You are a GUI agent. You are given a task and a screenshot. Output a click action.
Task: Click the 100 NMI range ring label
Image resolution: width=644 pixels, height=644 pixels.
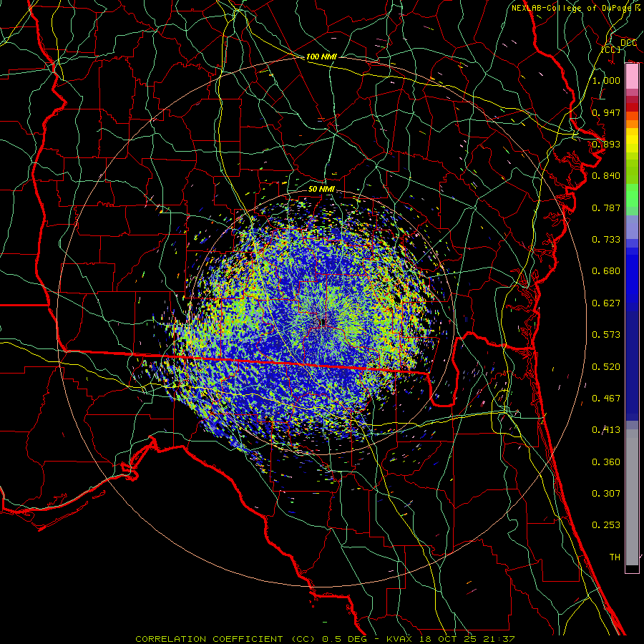(x=321, y=57)
